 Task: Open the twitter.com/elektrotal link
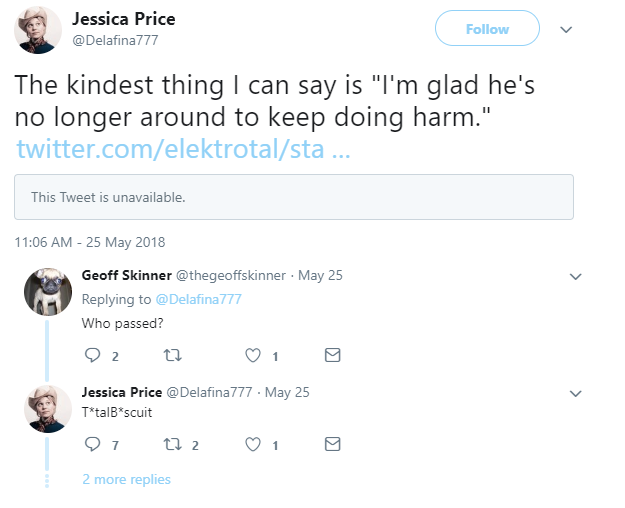click(182, 149)
